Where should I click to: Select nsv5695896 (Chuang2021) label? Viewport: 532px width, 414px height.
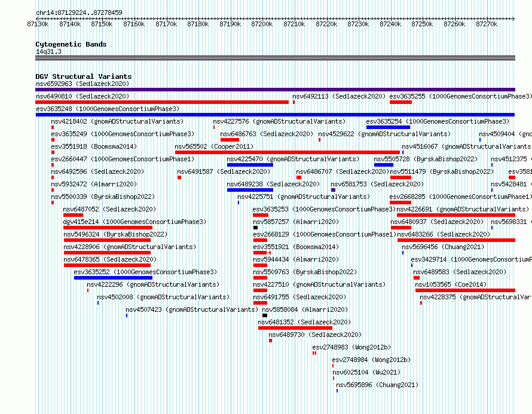pos(377,385)
